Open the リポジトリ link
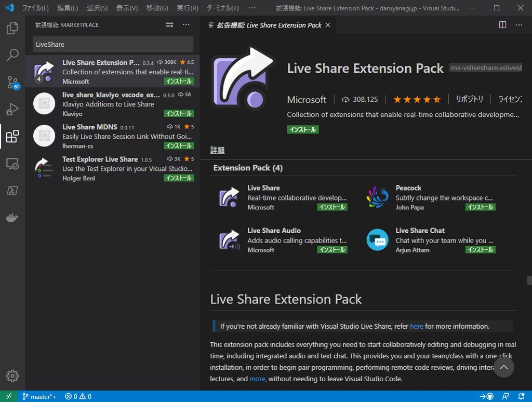This screenshot has width=532, height=402. tap(470, 100)
